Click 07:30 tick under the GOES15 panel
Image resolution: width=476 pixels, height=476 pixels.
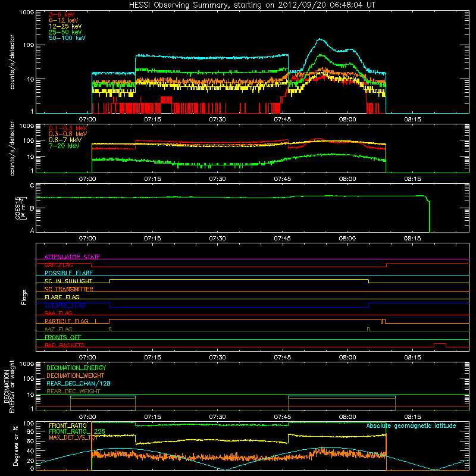click(217, 239)
